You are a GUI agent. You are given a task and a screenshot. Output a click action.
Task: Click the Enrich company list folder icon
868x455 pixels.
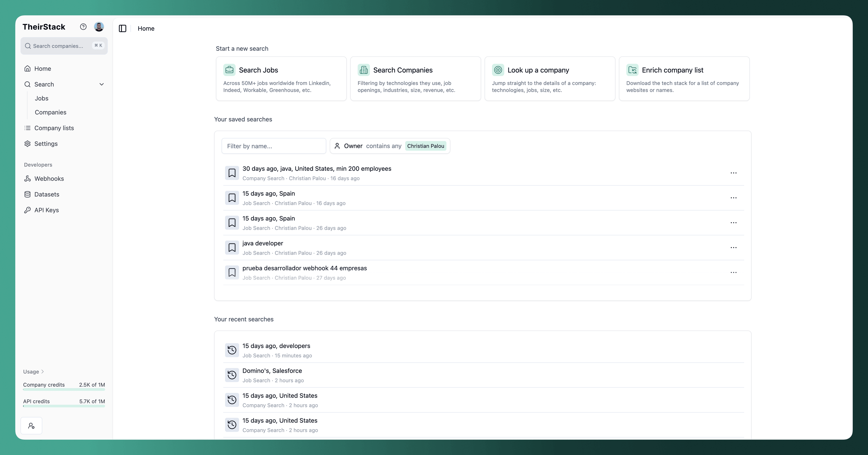coord(632,70)
